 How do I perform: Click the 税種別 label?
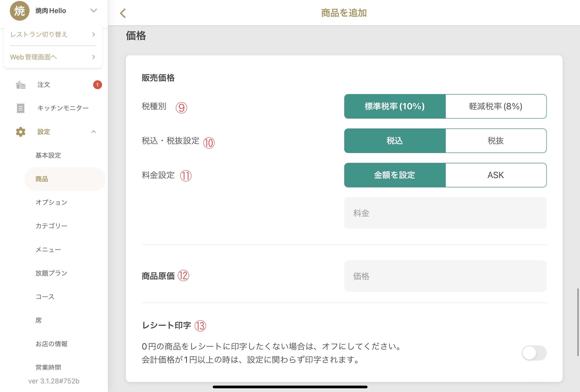click(154, 106)
